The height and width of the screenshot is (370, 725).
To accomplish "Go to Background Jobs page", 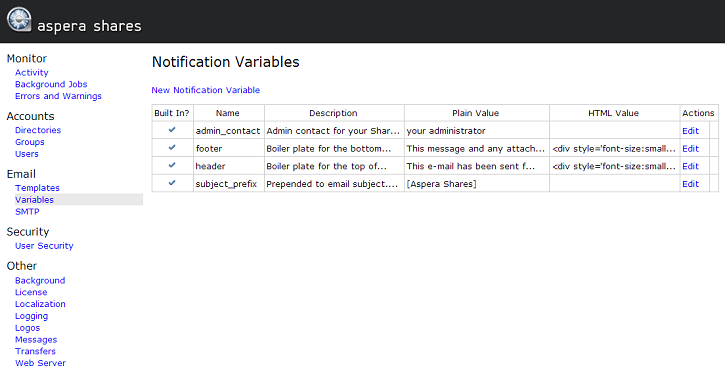I will 51,84.
